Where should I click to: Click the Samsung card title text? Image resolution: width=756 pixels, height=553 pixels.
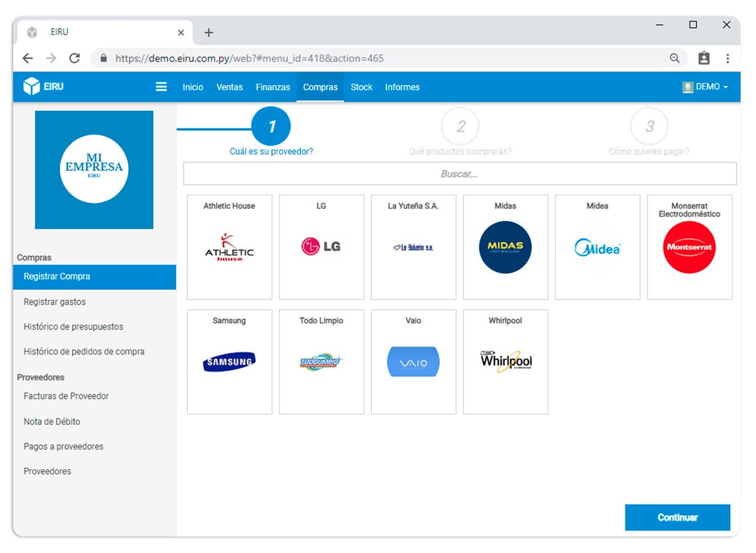(229, 320)
